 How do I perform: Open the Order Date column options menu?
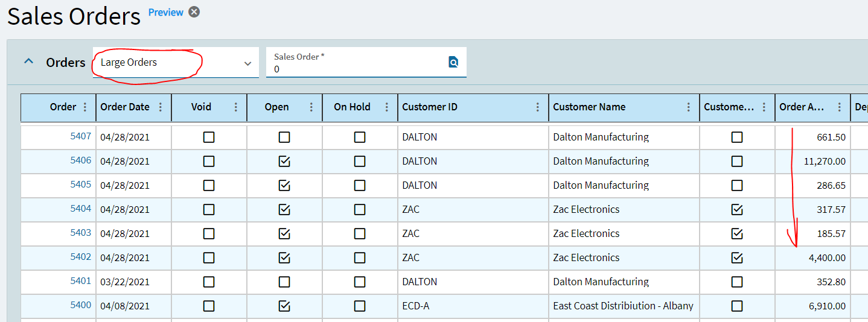[x=160, y=107]
